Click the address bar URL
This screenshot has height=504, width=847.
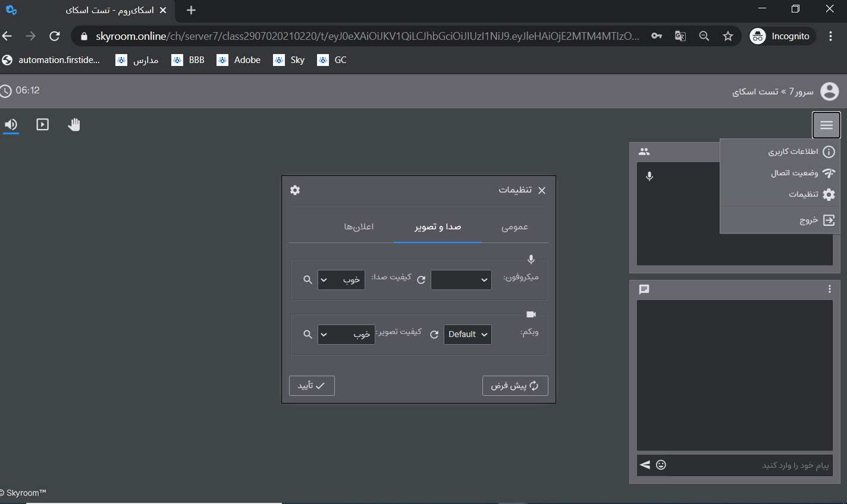pos(368,36)
